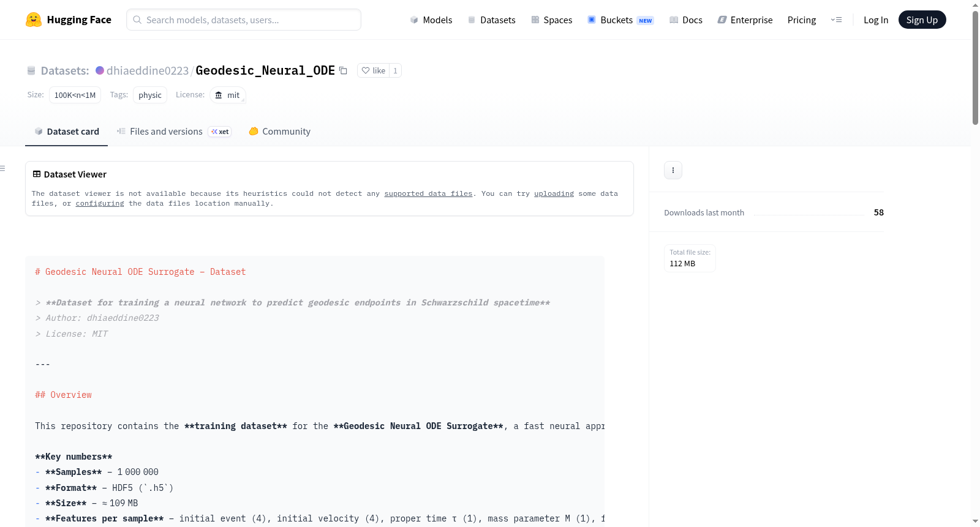This screenshot has width=980, height=527.
Task: Click '**Samples** – 1 000 000' line
Action: coord(97,472)
